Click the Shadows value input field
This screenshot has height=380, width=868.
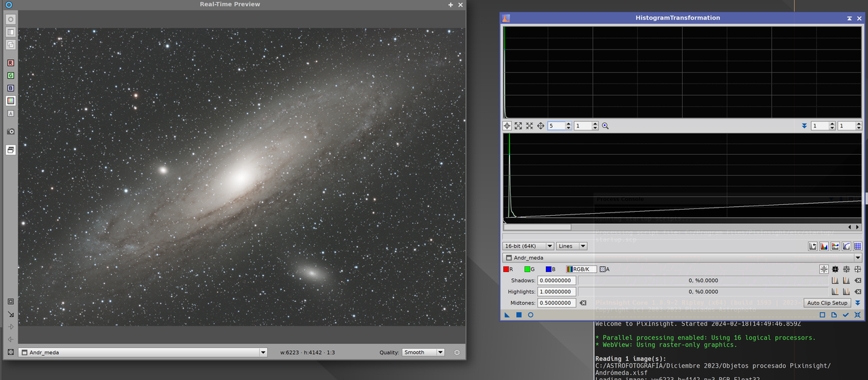click(x=557, y=280)
